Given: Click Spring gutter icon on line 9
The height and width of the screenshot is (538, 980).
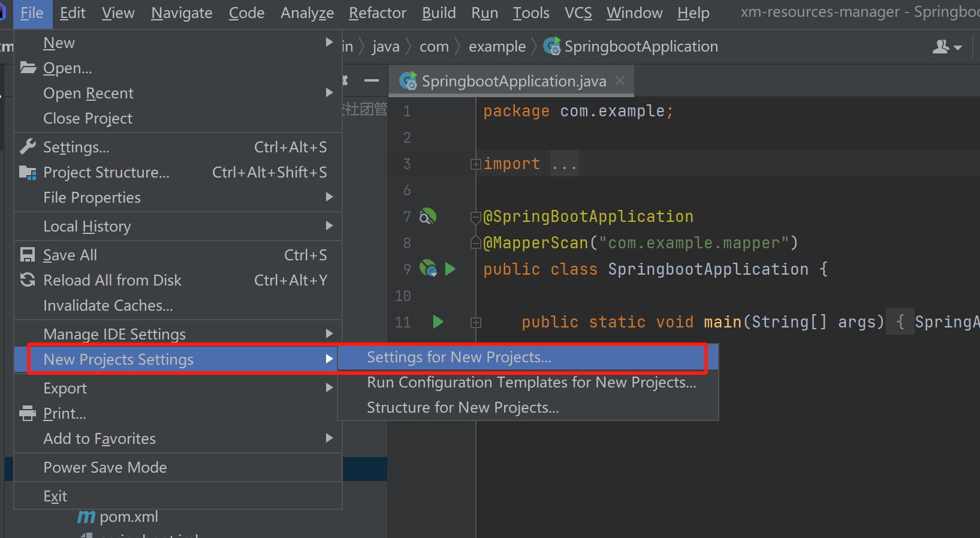Looking at the screenshot, I should pyautogui.click(x=428, y=269).
